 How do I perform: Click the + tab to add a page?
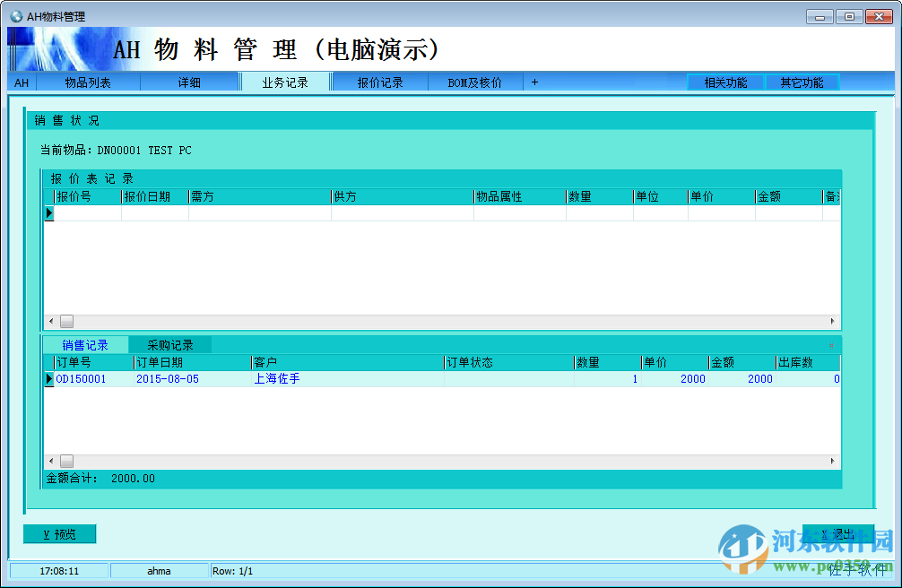tap(533, 82)
